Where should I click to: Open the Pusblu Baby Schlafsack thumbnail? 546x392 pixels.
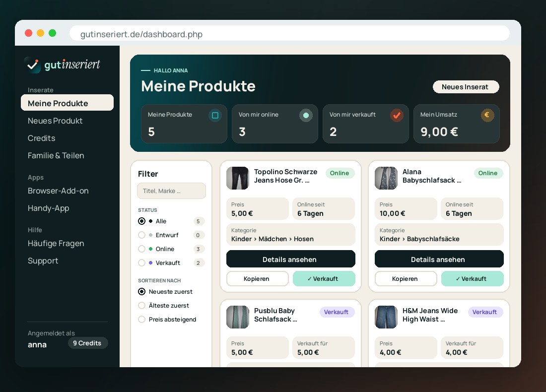(x=238, y=317)
